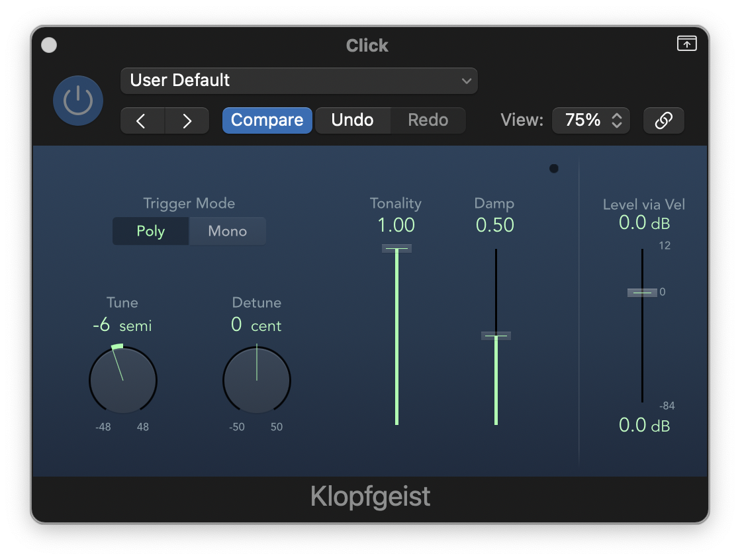Go to the next preset arrow
This screenshot has width=740, height=560.
point(187,120)
